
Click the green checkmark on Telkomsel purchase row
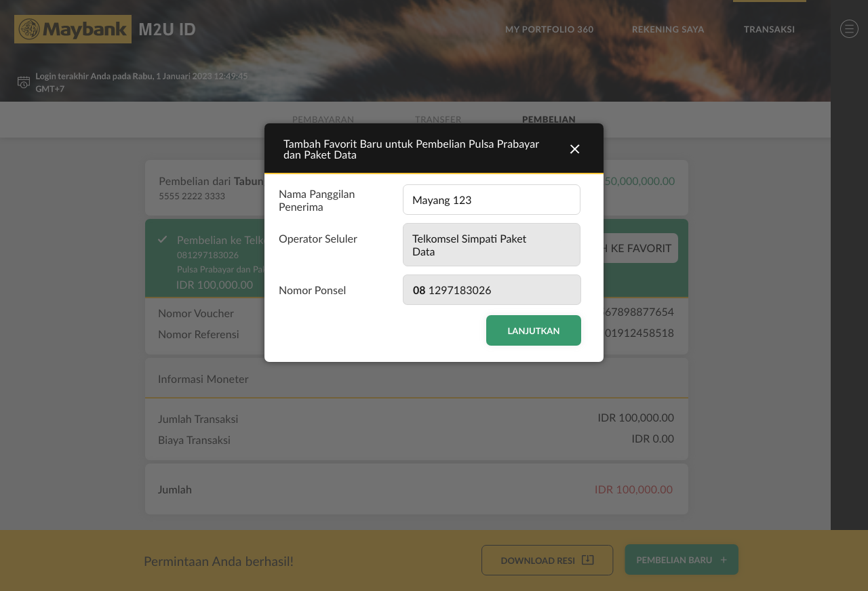[x=163, y=239]
